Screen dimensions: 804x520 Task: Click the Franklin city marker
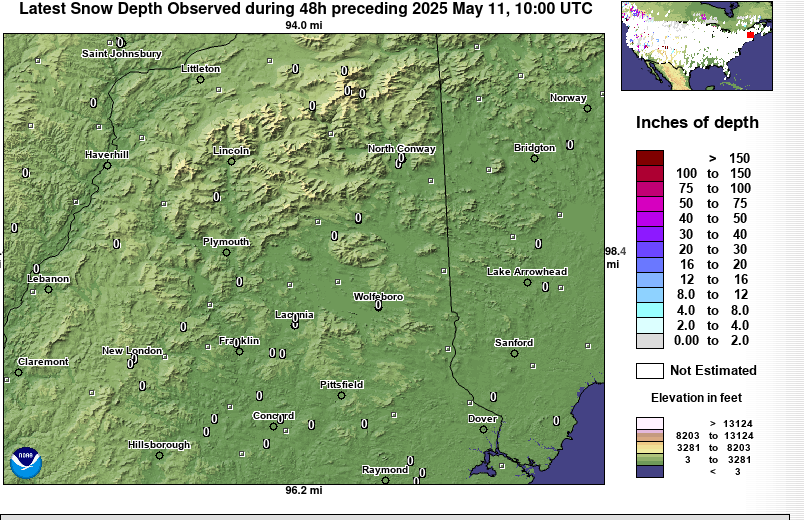click(239, 351)
